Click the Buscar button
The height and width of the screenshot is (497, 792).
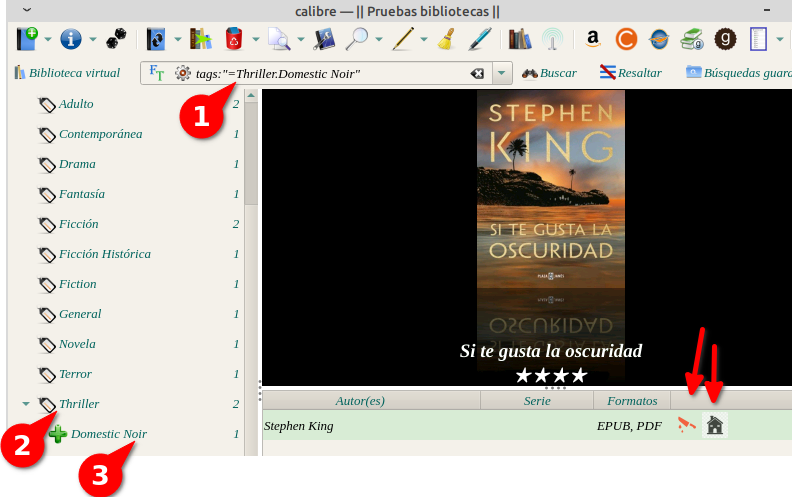(549, 73)
